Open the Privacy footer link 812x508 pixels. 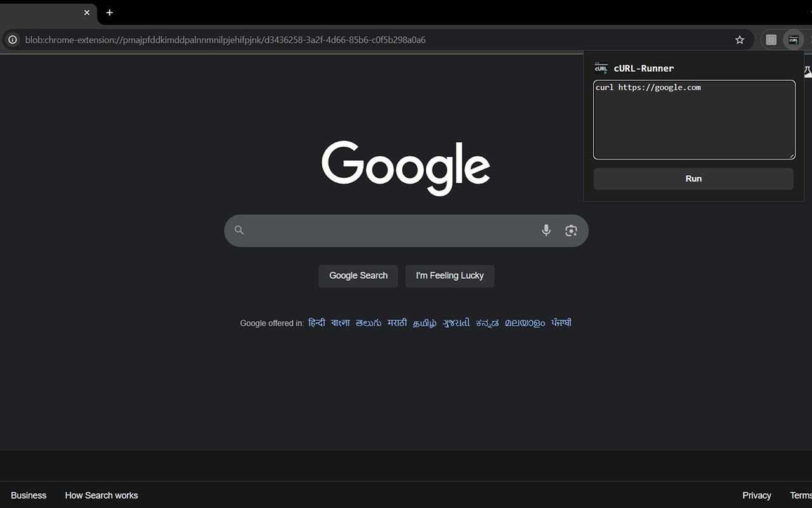click(757, 495)
